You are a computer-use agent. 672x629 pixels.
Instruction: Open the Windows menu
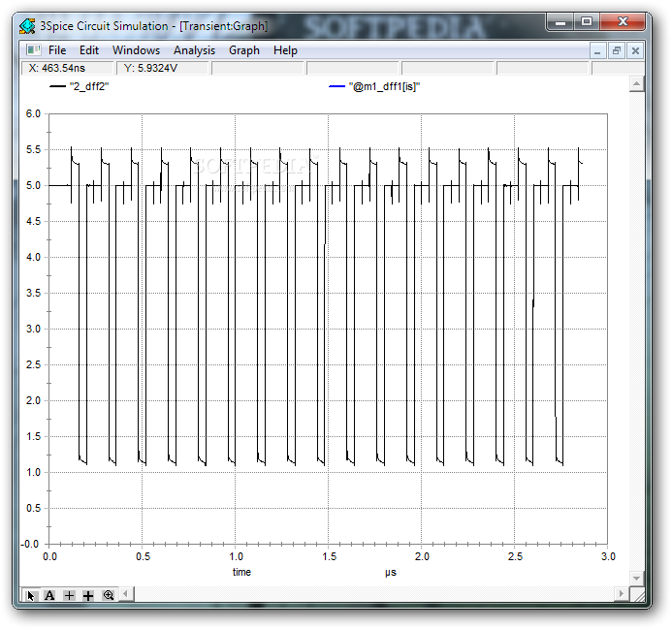click(x=137, y=50)
